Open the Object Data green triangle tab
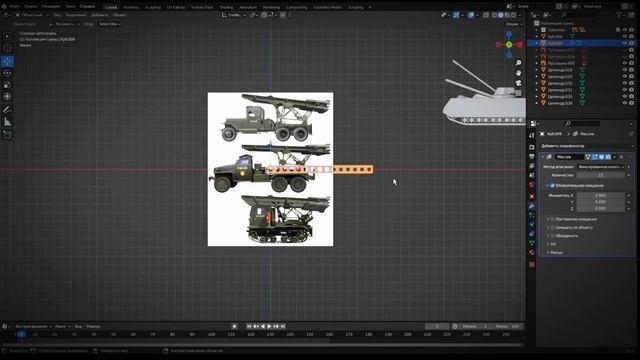640x360 pixels. (532, 243)
